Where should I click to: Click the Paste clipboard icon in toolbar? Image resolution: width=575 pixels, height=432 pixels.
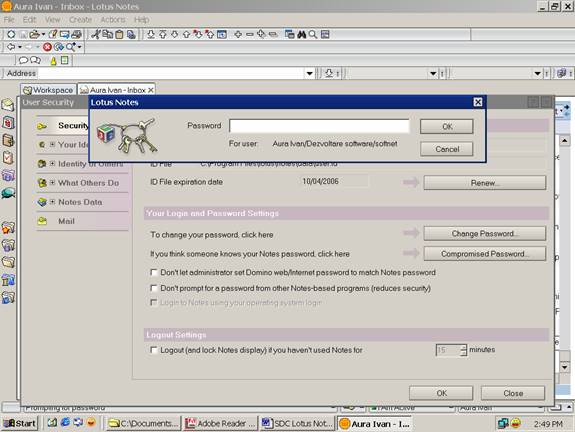119,34
